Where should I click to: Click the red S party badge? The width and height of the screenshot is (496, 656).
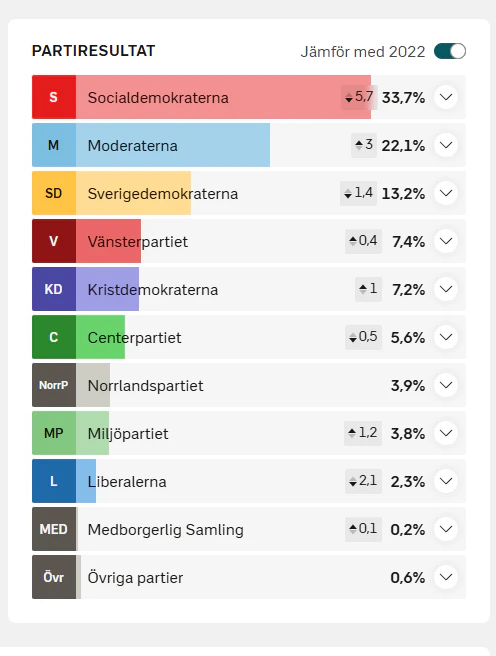click(x=54, y=97)
